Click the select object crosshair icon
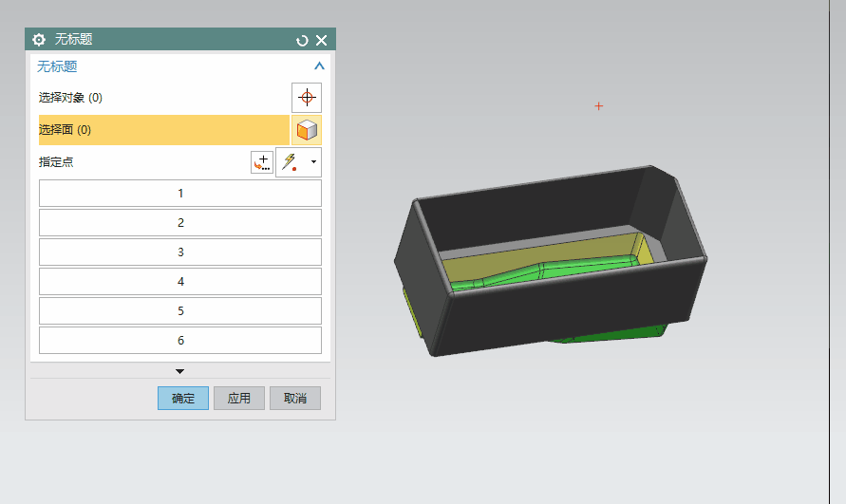 307,98
